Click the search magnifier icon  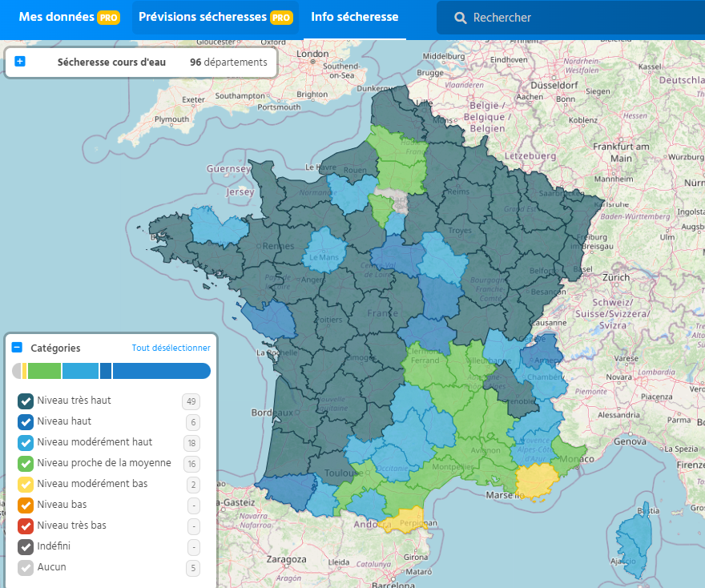coord(460,18)
